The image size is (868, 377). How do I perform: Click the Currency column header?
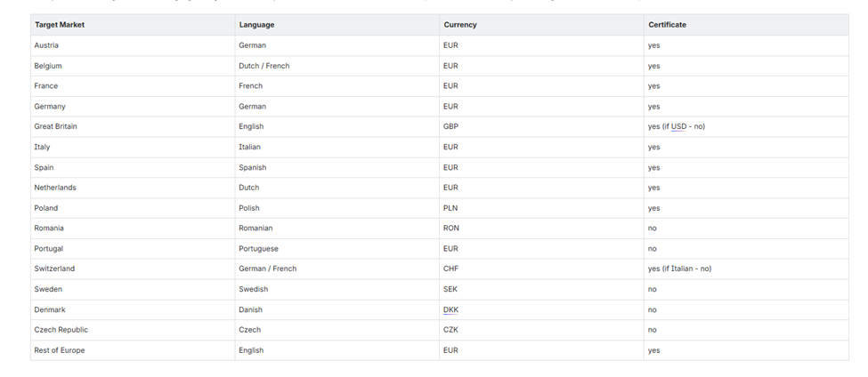pos(460,25)
